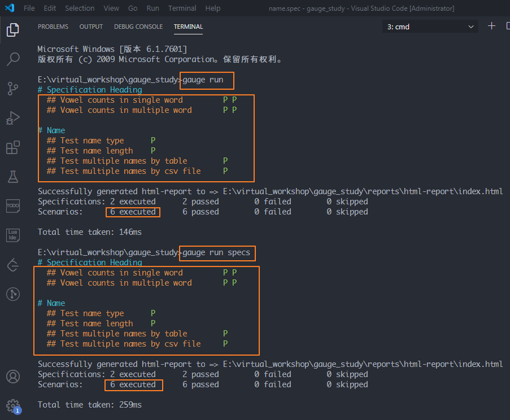This screenshot has width=510, height=420.
Task: Open the arrow-circle icon view in activity bar
Action: click(x=12, y=265)
